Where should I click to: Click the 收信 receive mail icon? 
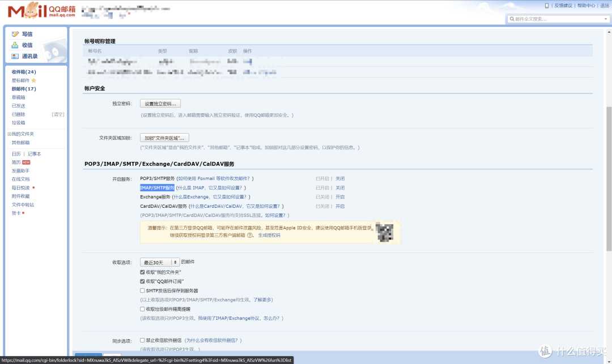tap(15, 45)
